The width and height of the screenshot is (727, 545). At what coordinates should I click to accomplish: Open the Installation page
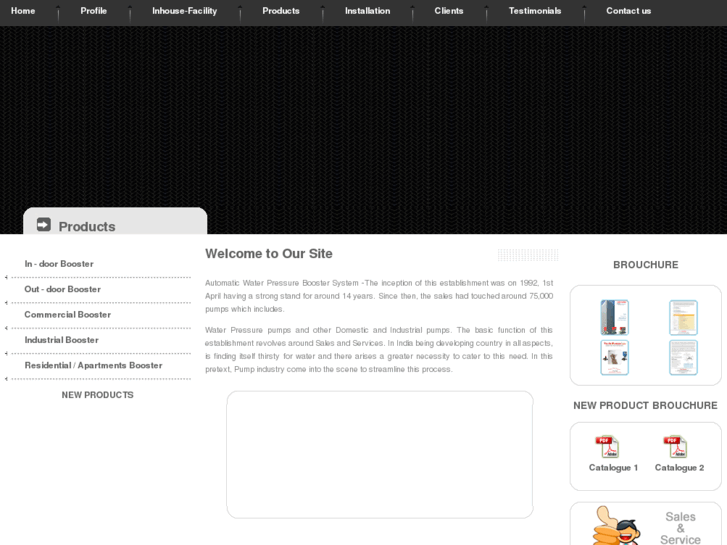coord(367,11)
